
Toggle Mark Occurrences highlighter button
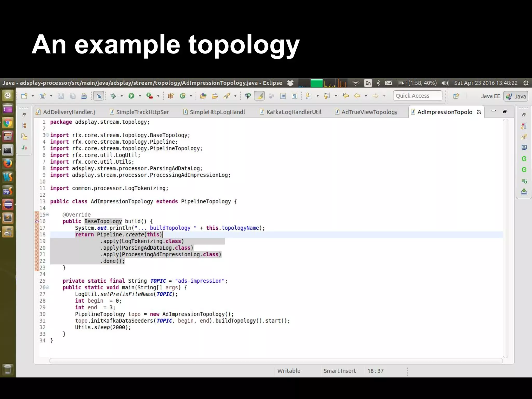[260, 96]
